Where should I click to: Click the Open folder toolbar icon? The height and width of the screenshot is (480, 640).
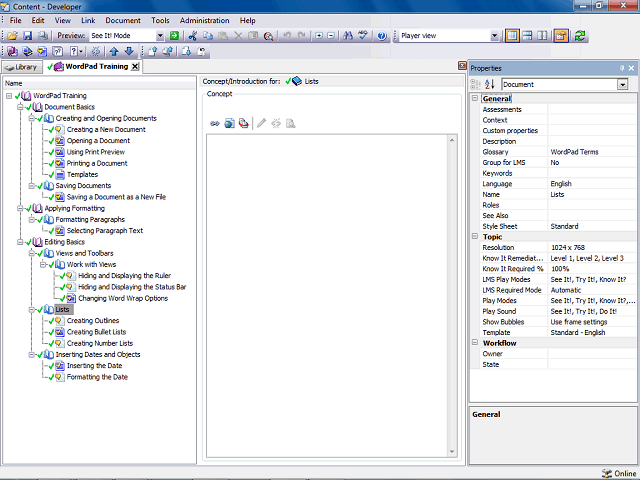coord(12,36)
